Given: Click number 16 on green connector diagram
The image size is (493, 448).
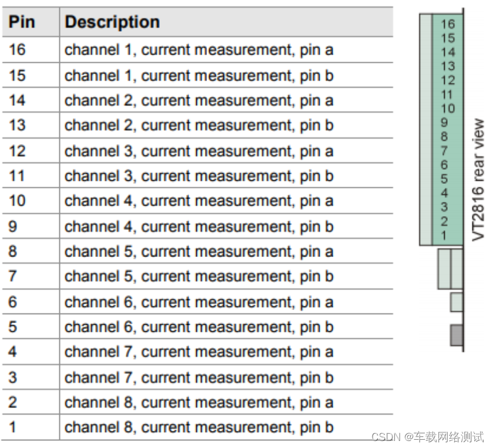Looking at the screenshot, I should click(x=448, y=24).
